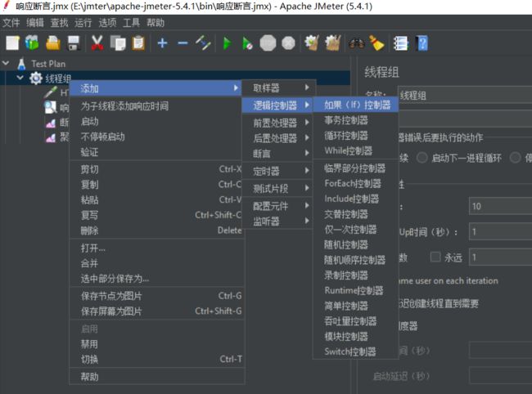This screenshot has width=532, height=394.
Task: Expand the 测试片段 submenu
Action: (278, 188)
